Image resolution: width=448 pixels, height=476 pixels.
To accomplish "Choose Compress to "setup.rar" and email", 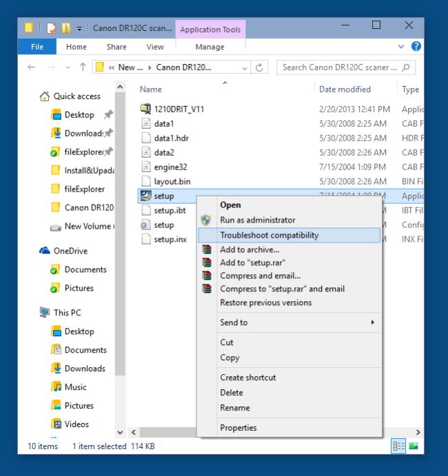I will pos(289,289).
